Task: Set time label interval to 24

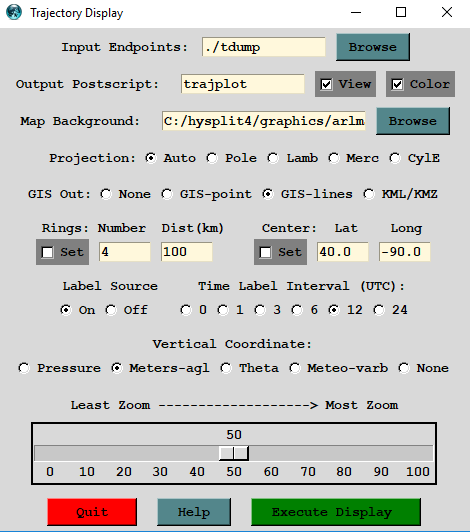Action: (x=391, y=310)
